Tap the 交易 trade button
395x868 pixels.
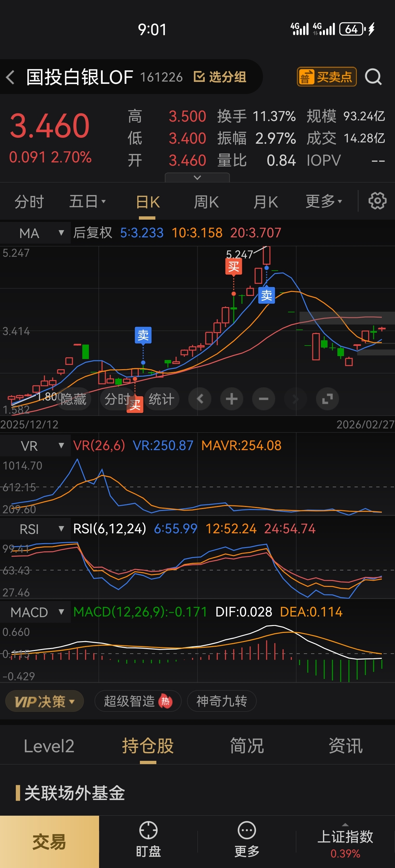click(x=49, y=842)
